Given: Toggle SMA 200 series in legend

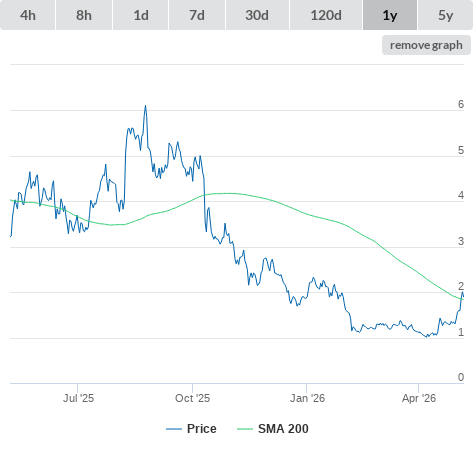Looking at the screenshot, I should [x=283, y=429].
